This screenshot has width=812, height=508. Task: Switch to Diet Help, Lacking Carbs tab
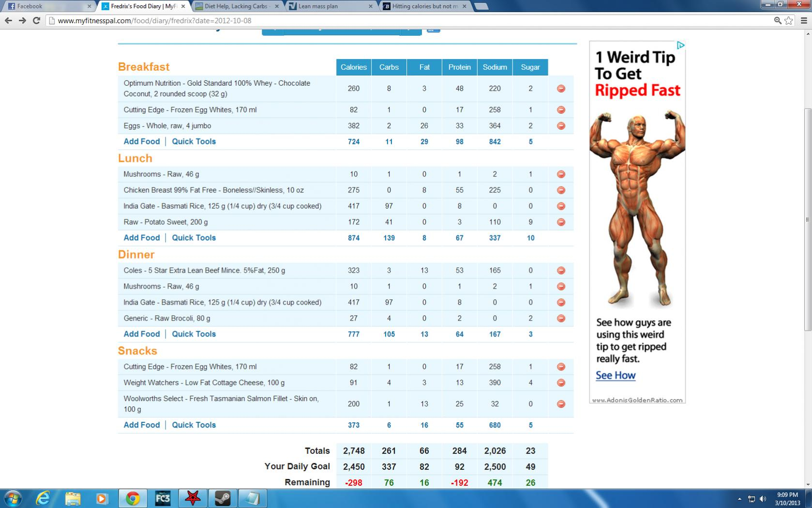(236, 6)
